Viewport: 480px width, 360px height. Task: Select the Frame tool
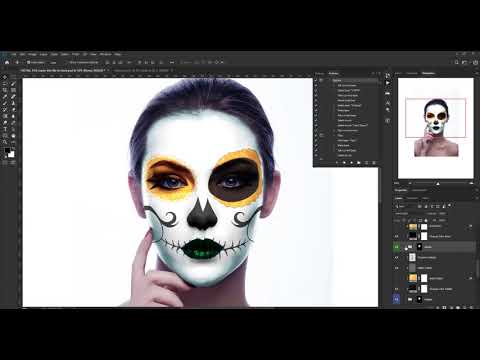click(13, 90)
